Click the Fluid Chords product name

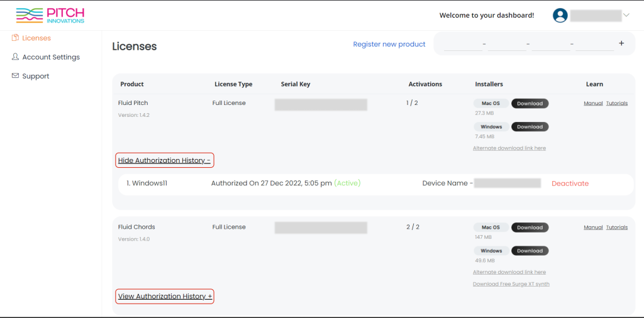click(136, 227)
